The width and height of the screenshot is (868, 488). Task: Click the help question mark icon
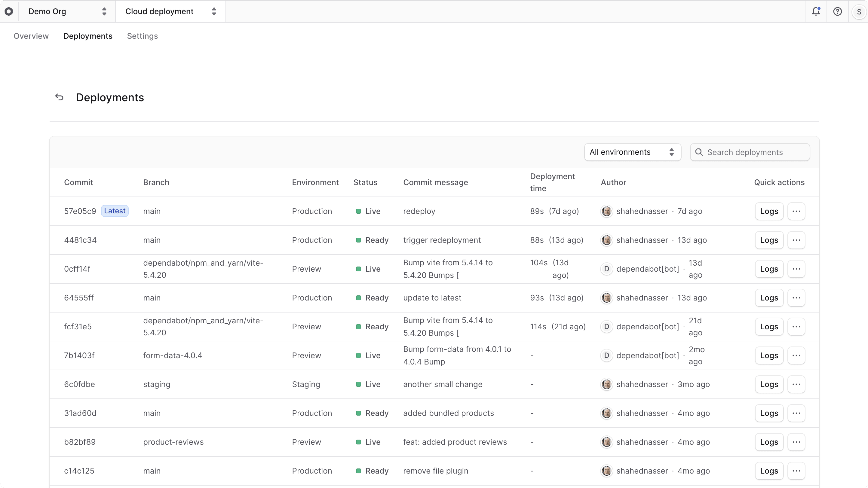point(838,11)
